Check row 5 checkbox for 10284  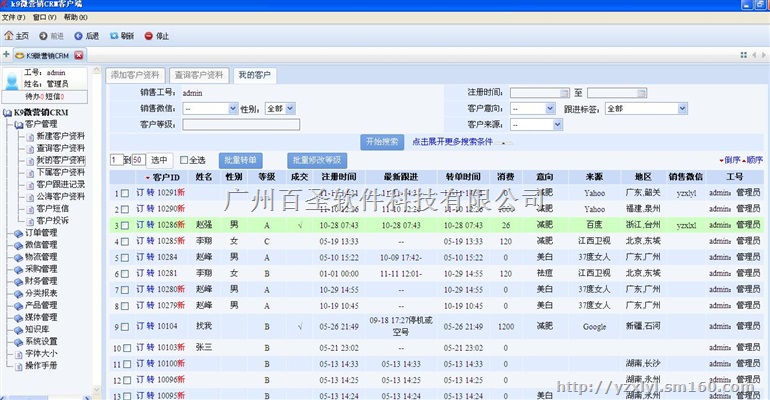125,258
